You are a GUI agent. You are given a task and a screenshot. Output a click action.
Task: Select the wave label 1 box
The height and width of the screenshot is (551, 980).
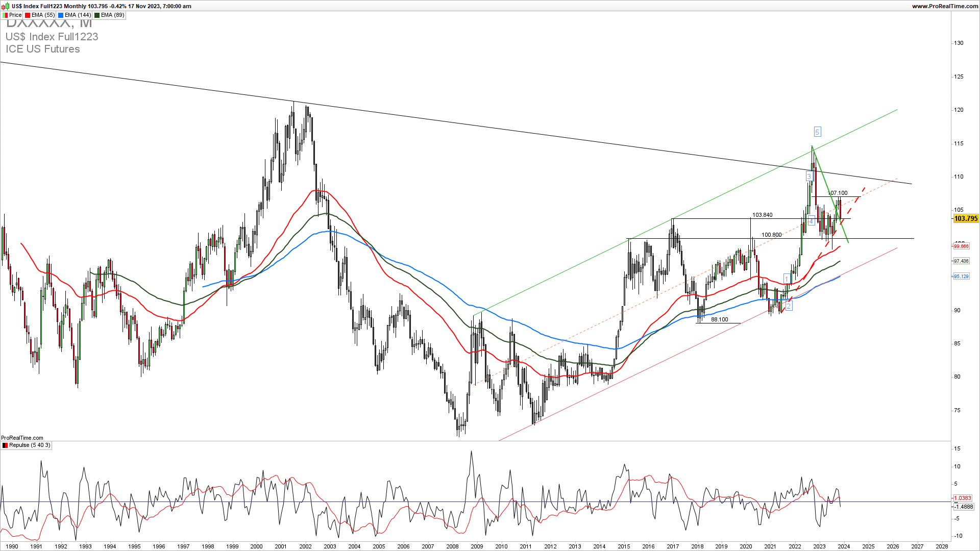point(787,279)
